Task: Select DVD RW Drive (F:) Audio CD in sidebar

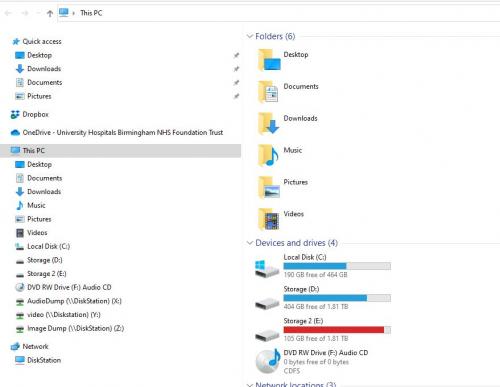Action: [69, 287]
